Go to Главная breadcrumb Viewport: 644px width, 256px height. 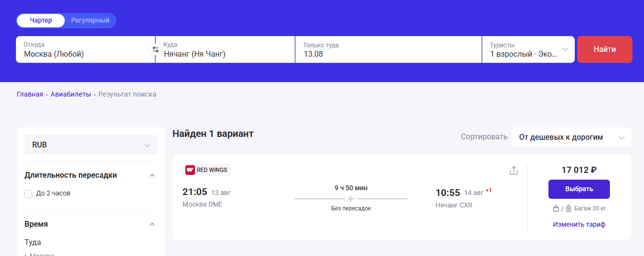pos(30,94)
